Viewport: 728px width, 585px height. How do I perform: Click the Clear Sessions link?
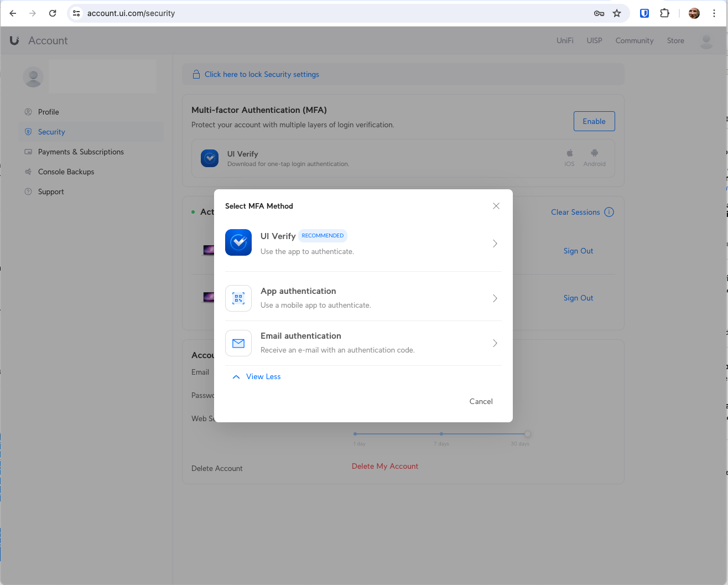(x=575, y=212)
